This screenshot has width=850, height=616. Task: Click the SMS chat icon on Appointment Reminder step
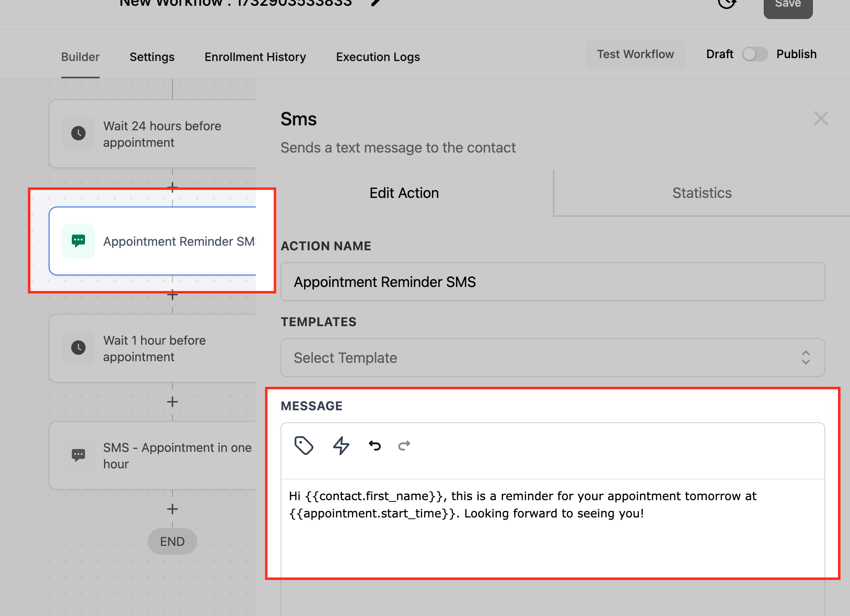(x=78, y=241)
